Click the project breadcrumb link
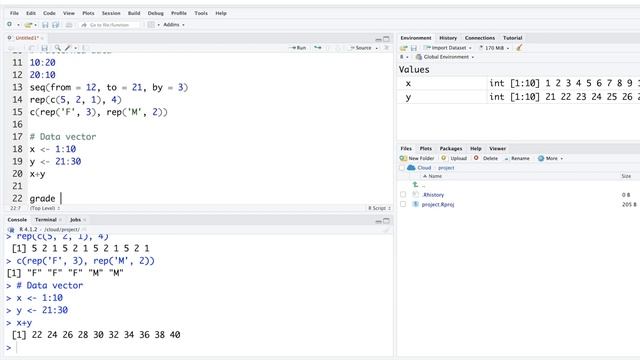 pos(446,168)
